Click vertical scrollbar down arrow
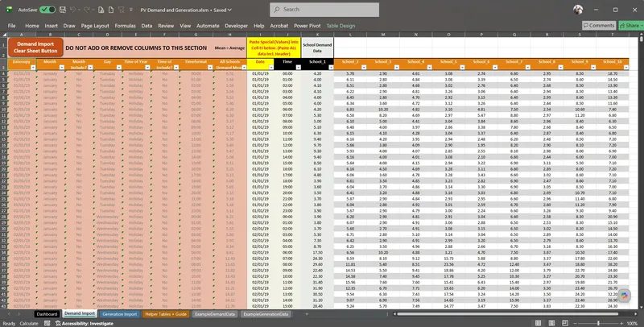The width and height of the screenshot is (644, 327). (x=641, y=306)
